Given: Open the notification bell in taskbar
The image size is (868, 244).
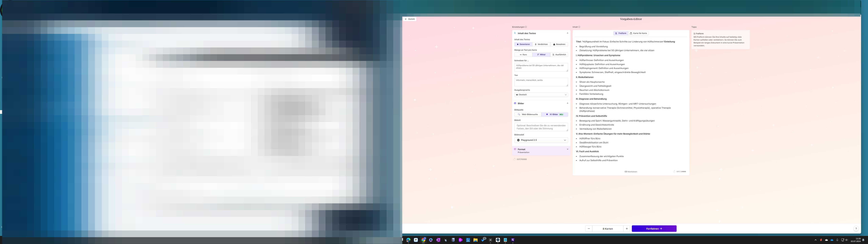Looking at the screenshot, I should [863, 240].
